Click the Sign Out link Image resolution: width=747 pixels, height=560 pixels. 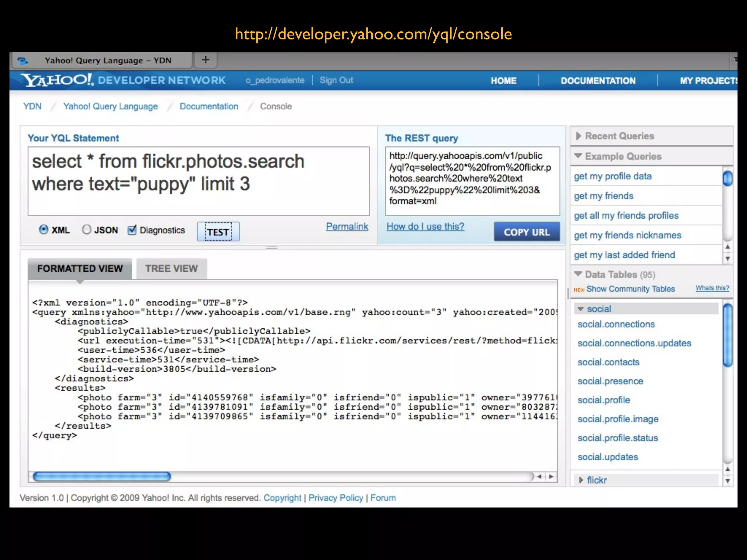(x=336, y=80)
